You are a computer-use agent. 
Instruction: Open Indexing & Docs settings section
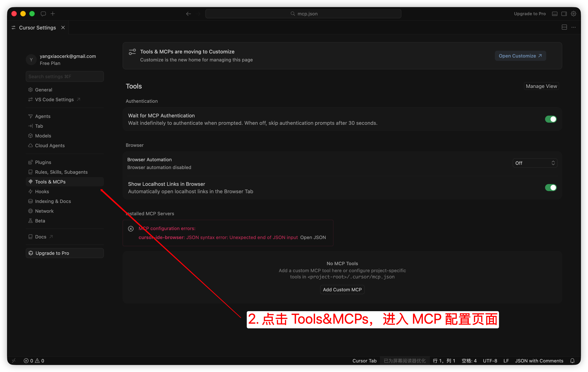click(65, 201)
